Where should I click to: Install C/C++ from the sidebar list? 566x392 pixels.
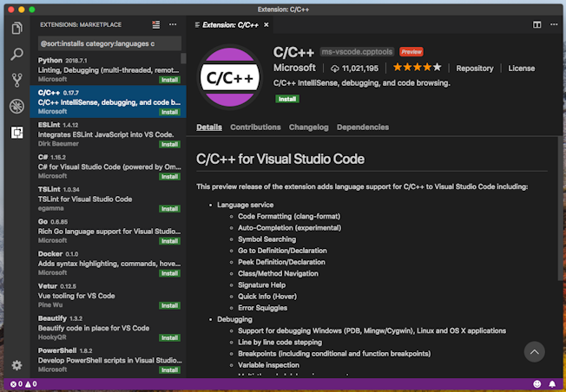click(169, 112)
